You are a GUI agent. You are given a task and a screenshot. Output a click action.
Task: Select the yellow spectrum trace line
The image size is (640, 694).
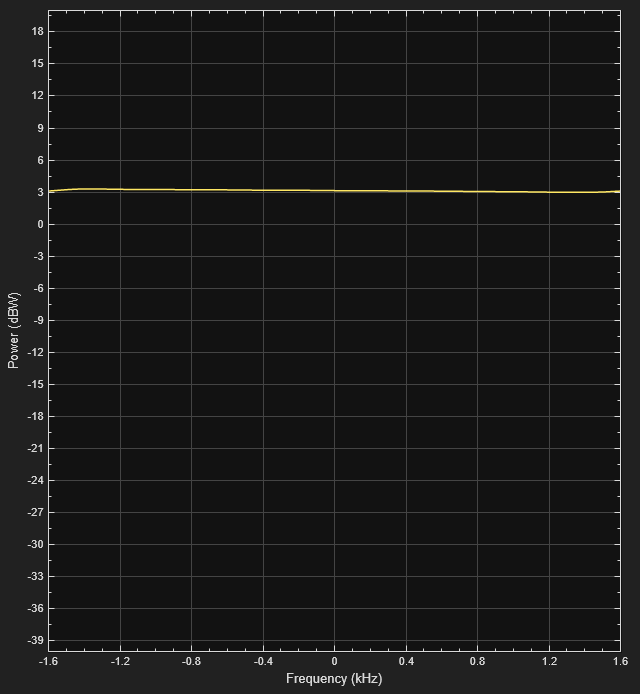(334, 191)
